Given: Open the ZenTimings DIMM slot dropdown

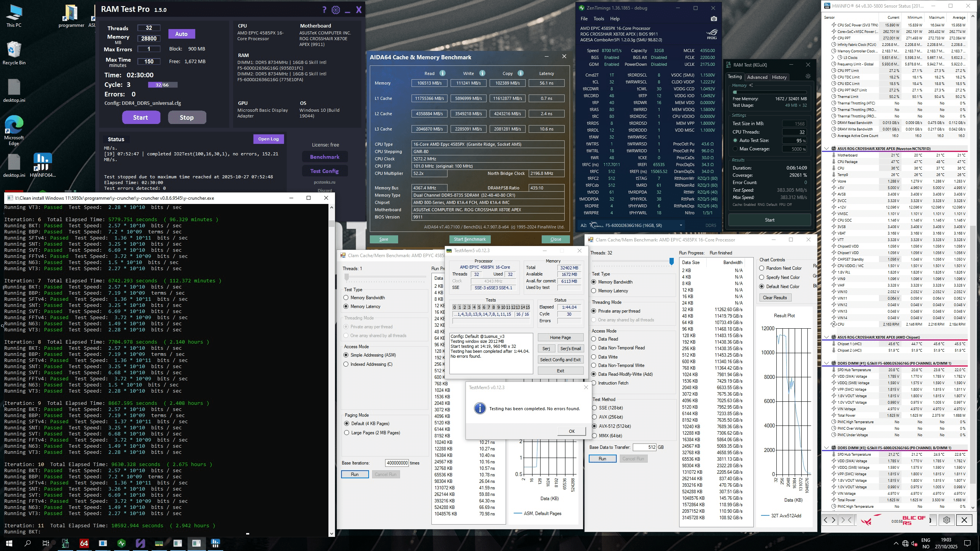Looking at the screenshot, I should pos(681,225).
